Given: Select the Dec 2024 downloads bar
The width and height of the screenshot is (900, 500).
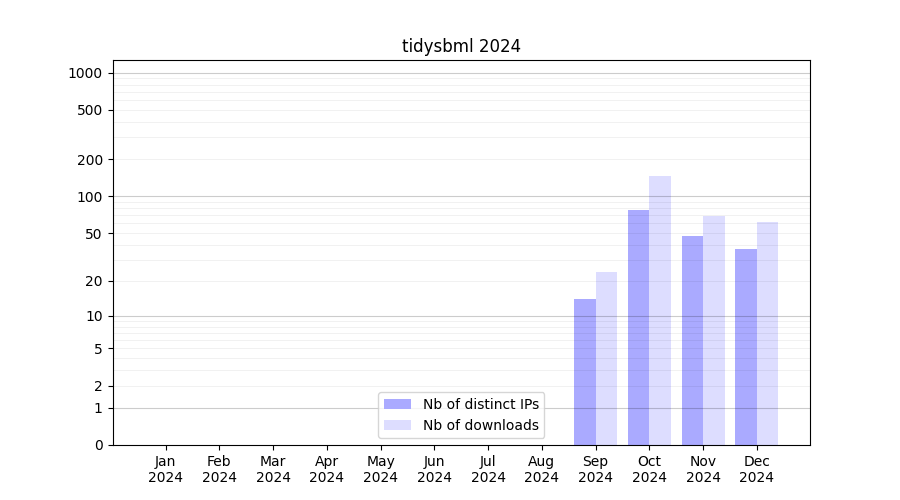Looking at the screenshot, I should [x=767, y=333].
